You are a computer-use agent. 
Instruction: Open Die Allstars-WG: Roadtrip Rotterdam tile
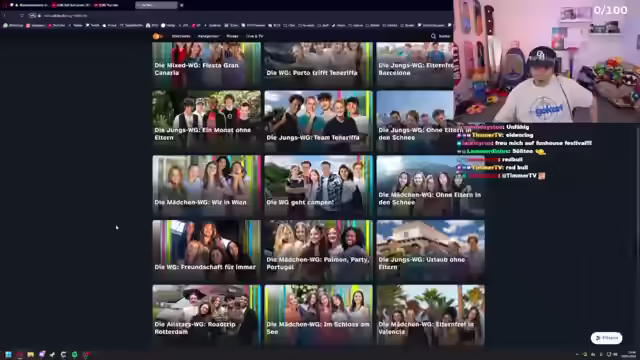click(207, 315)
